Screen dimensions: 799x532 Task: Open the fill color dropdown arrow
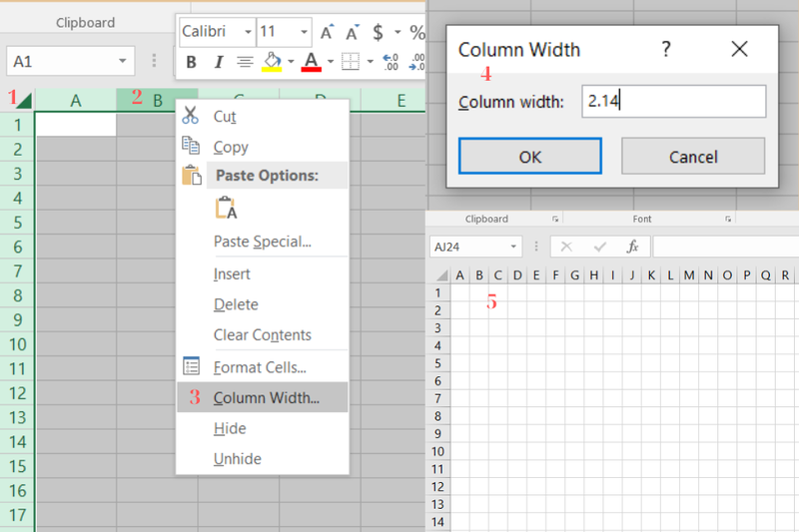pyautogui.click(x=291, y=62)
